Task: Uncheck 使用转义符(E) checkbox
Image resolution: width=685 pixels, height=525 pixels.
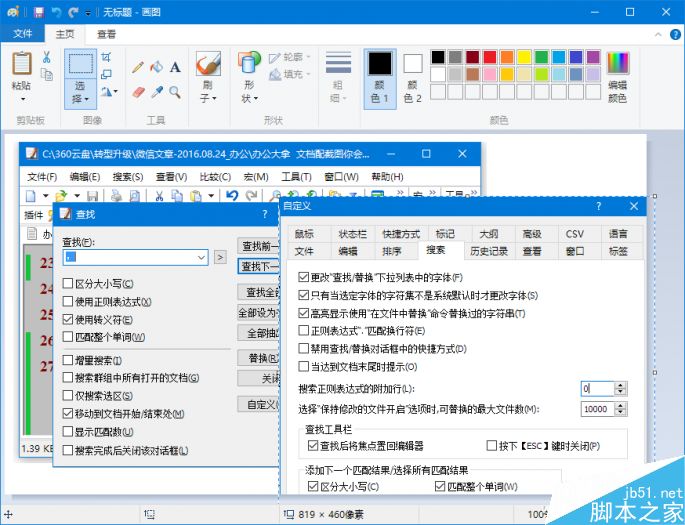Action: click(x=68, y=319)
